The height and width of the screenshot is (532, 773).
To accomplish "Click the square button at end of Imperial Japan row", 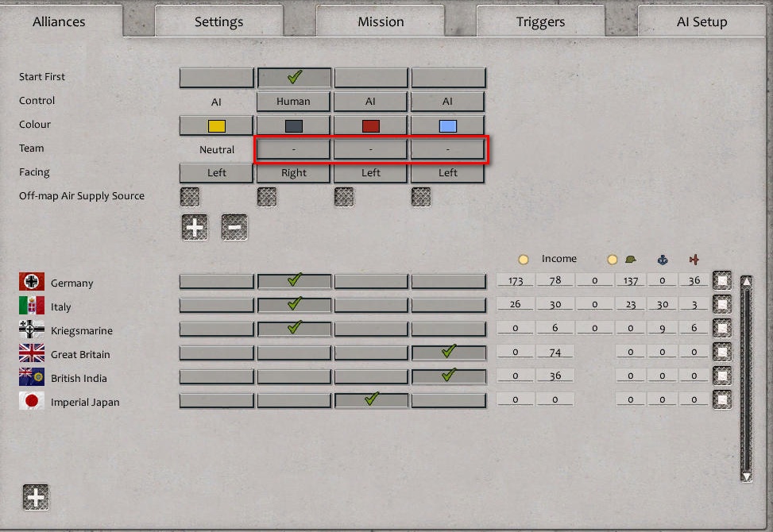I will [x=722, y=400].
